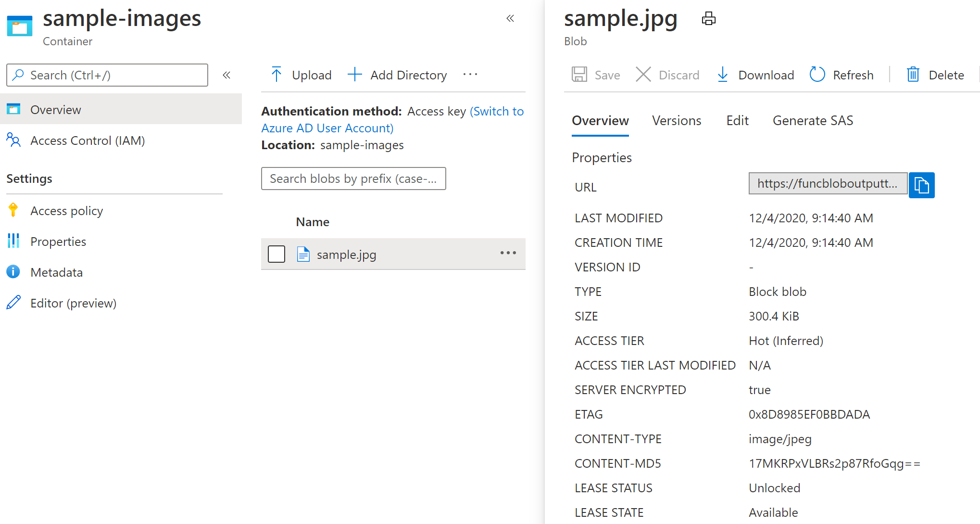Open Access policy key item
The width and height of the screenshot is (980, 524).
point(66,211)
